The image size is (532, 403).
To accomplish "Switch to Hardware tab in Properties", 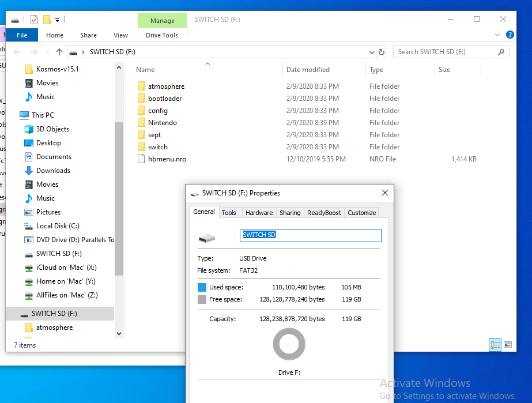I will [x=259, y=213].
